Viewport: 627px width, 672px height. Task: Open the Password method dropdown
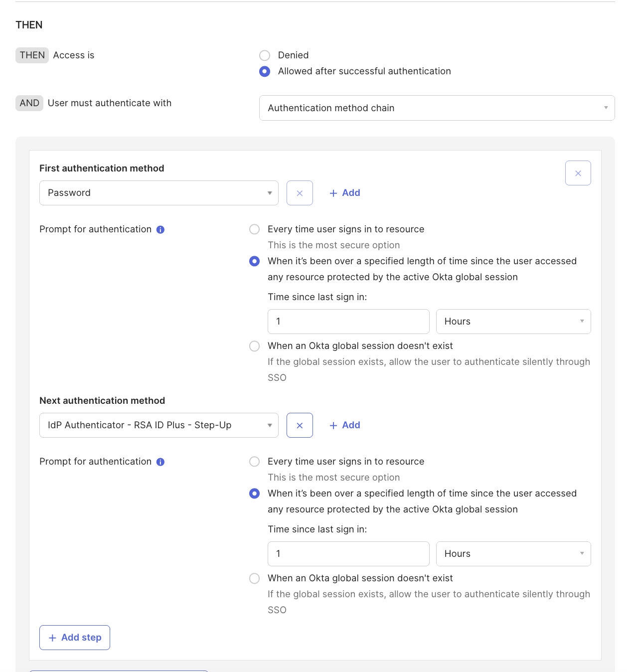(158, 193)
